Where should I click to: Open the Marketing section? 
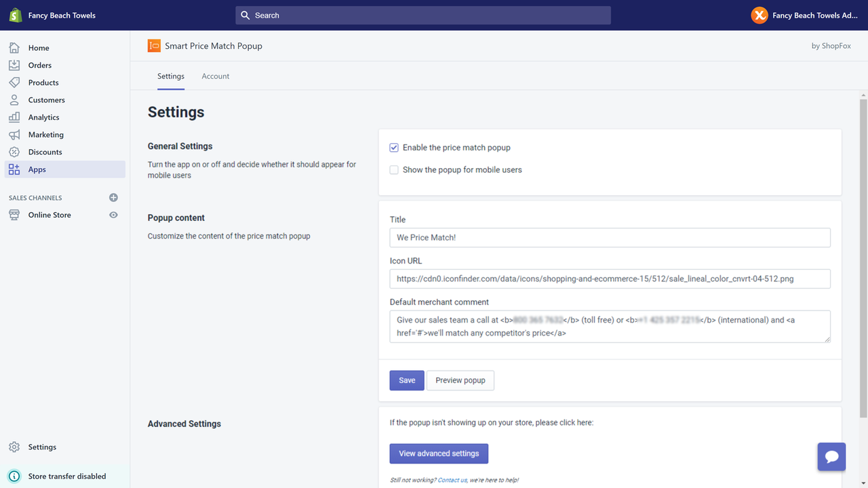(45, 134)
